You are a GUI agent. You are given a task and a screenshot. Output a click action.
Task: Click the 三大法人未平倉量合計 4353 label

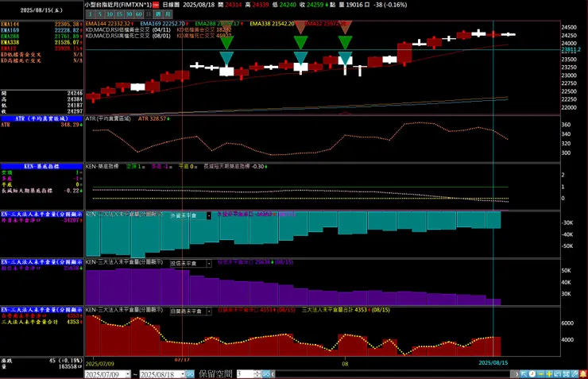pos(346,310)
